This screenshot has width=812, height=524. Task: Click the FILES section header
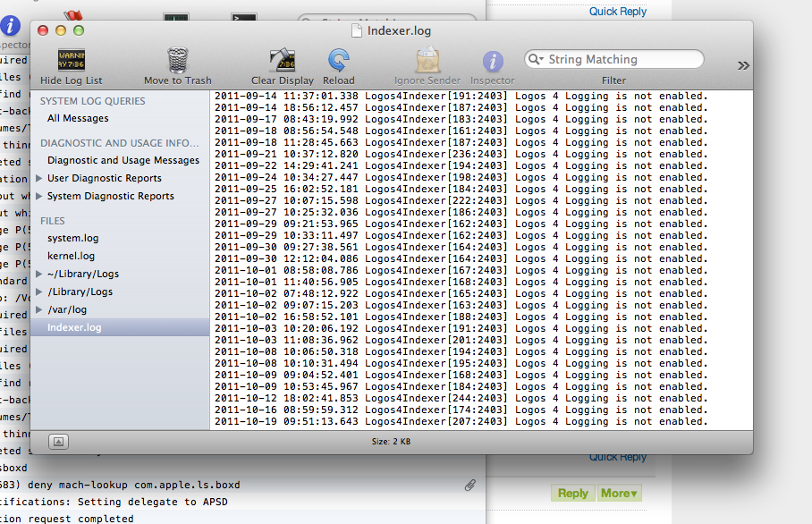(52, 221)
